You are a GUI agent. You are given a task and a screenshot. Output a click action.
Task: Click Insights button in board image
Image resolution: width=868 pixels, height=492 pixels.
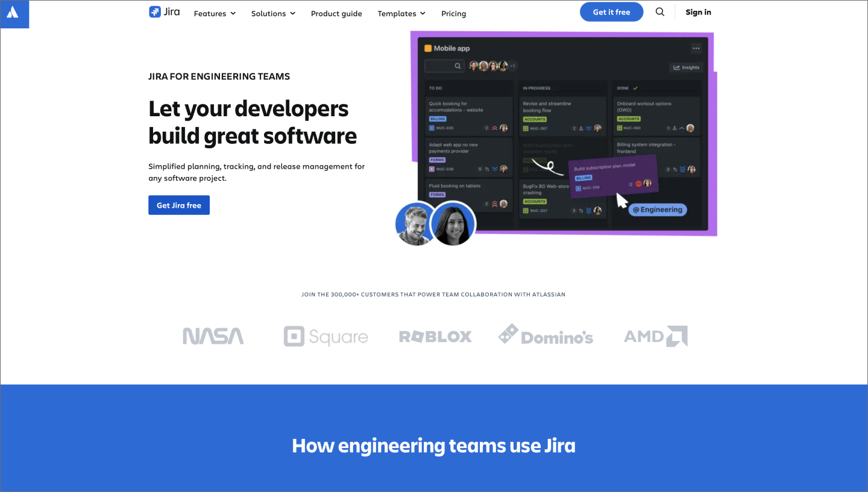click(687, 67)
